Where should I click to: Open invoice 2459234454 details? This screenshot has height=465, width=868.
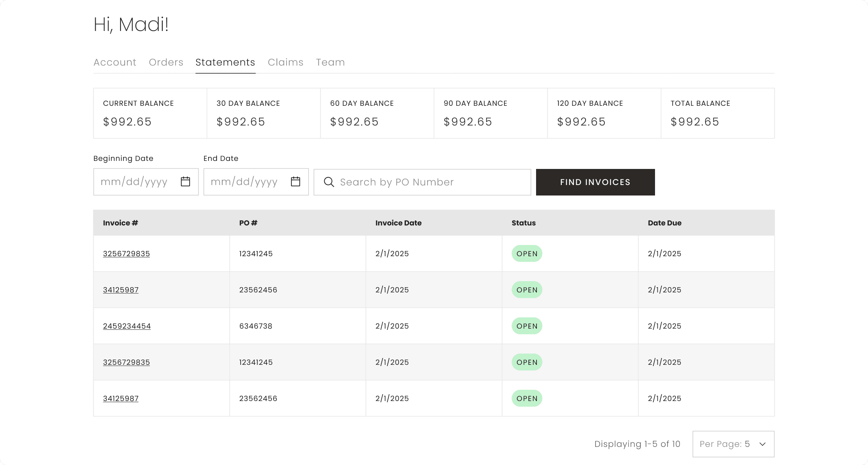coord(127,326)
